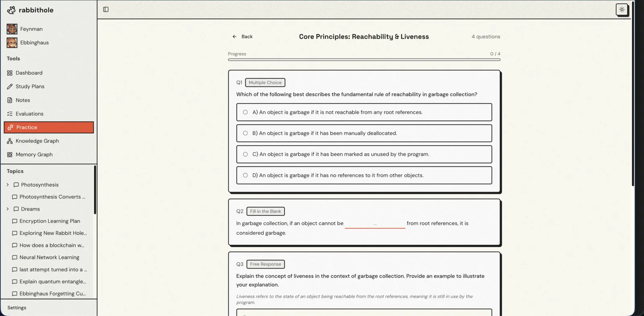The height and width of the screenshot is (316, 644).
Task: Click chat icon beside Photosynthesis Converts
Action: point(14,197)
